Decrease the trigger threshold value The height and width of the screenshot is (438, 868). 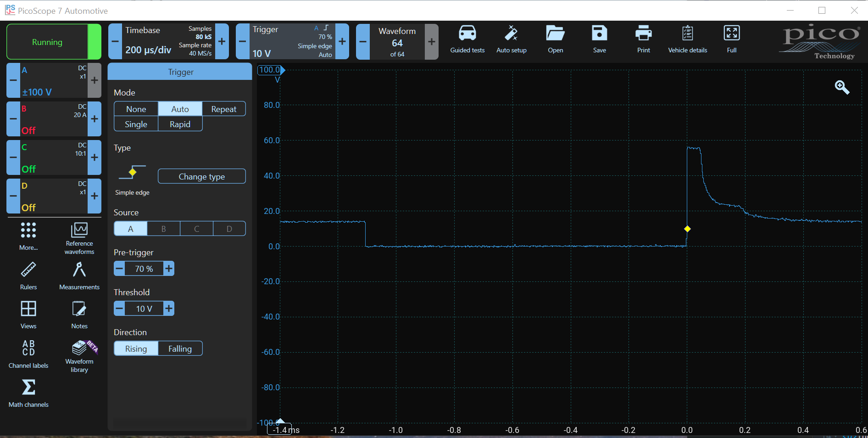(119, 309)
